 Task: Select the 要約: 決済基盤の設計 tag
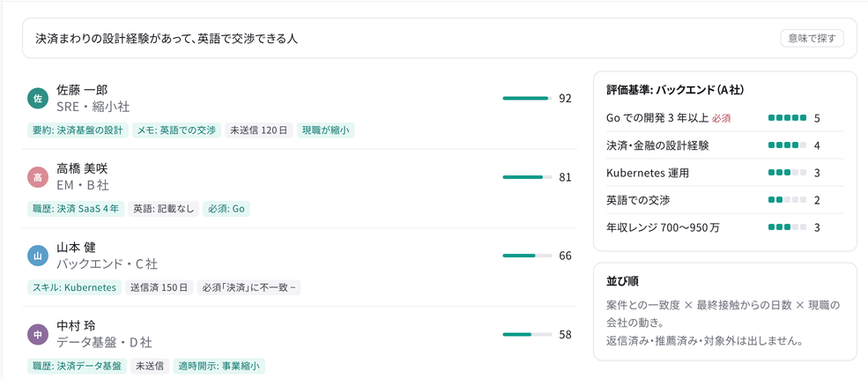78,130
